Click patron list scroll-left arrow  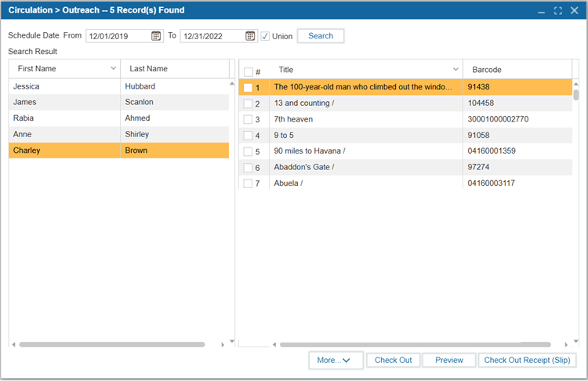click(13, 344)
